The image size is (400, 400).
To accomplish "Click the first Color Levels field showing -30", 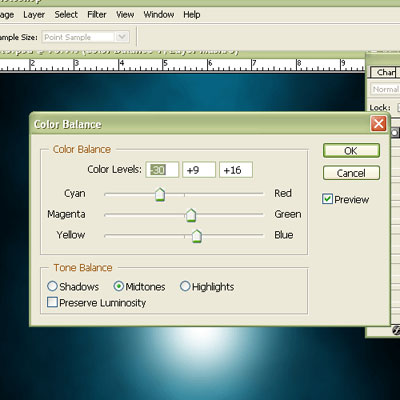I will (x=162, y=170).
